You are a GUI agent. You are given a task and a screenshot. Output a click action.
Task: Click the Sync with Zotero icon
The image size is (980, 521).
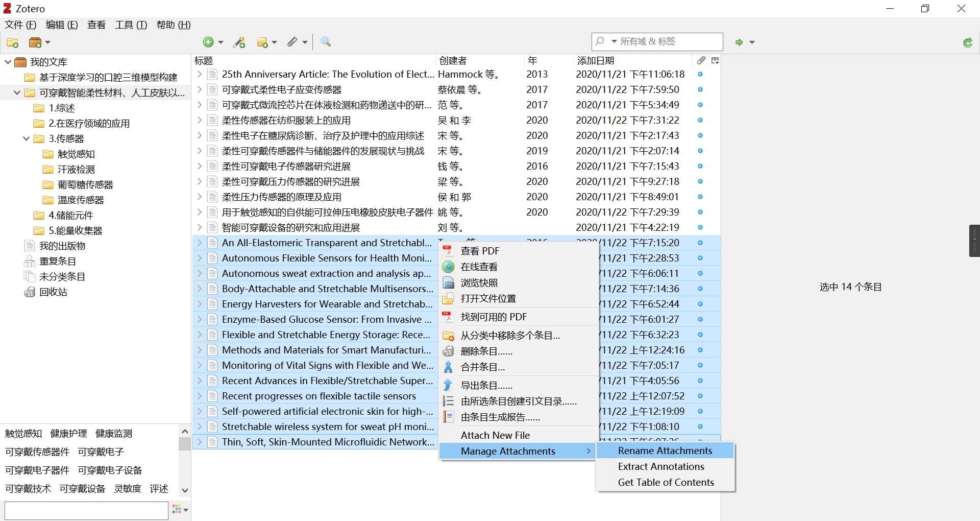(x=968, y=43)
